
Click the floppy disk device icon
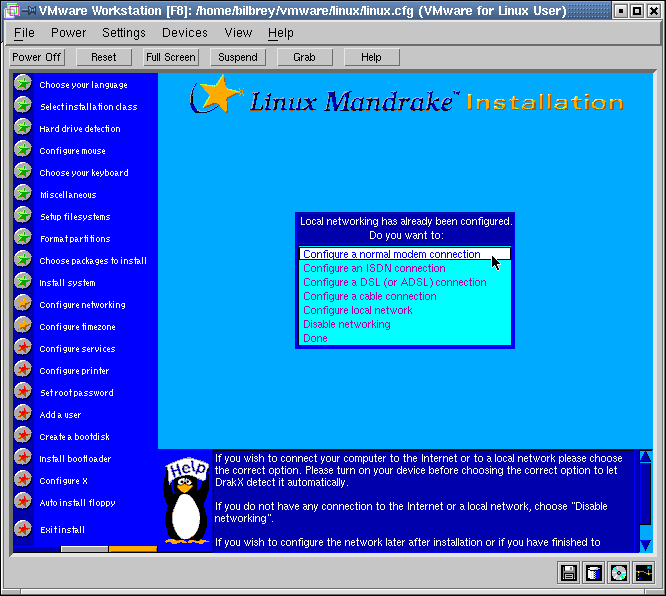coord(569,573)
